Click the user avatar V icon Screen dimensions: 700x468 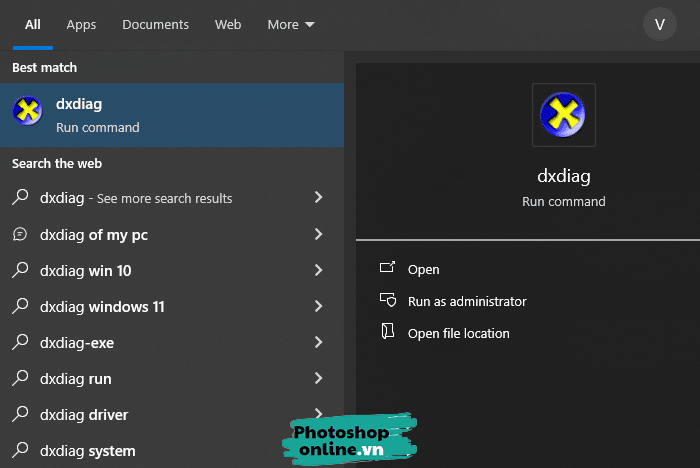660,24
